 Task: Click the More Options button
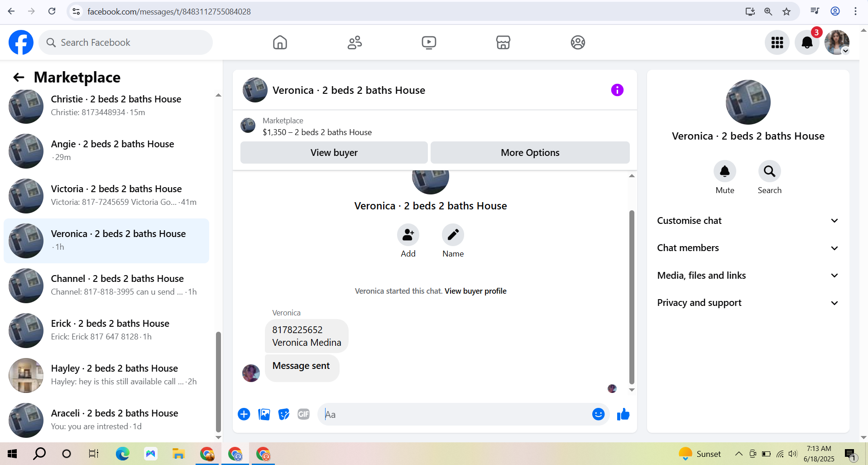click(x=530, y=153)
